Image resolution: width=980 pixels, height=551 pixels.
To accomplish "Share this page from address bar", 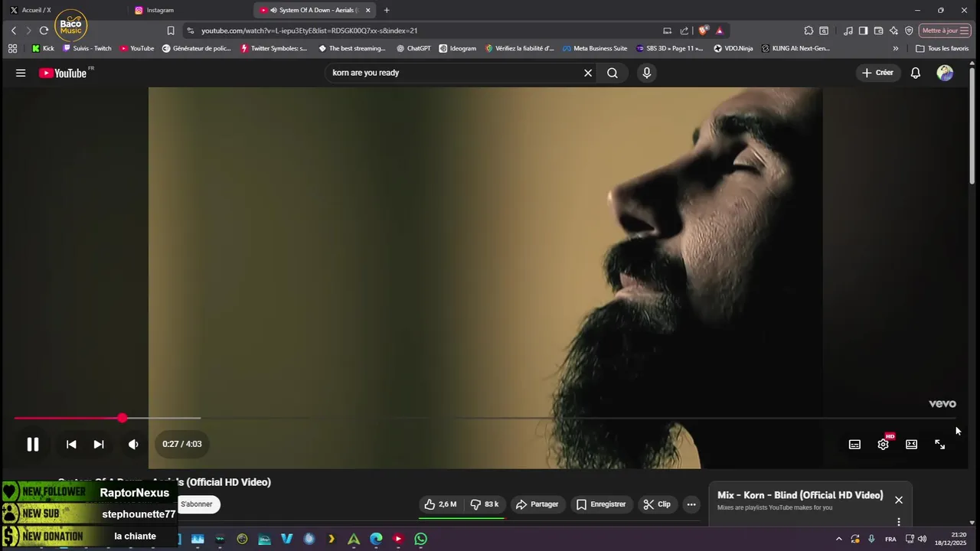I will coord(684,31).
